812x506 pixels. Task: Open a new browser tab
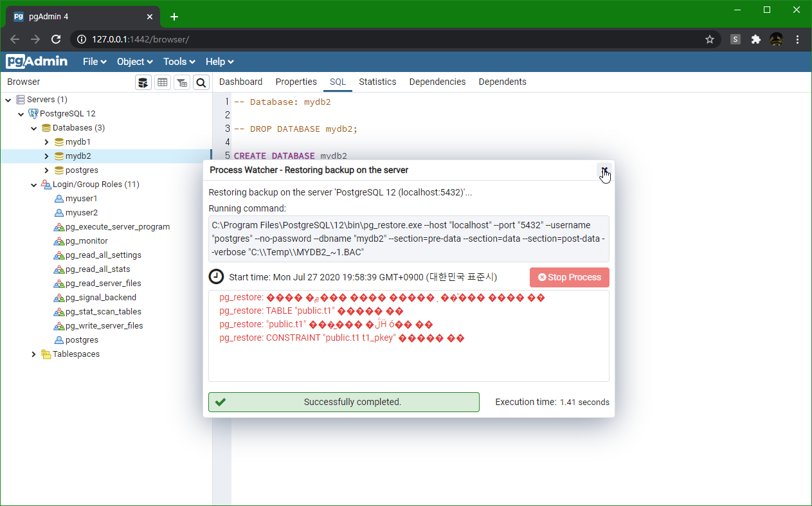tap(174, 17)
